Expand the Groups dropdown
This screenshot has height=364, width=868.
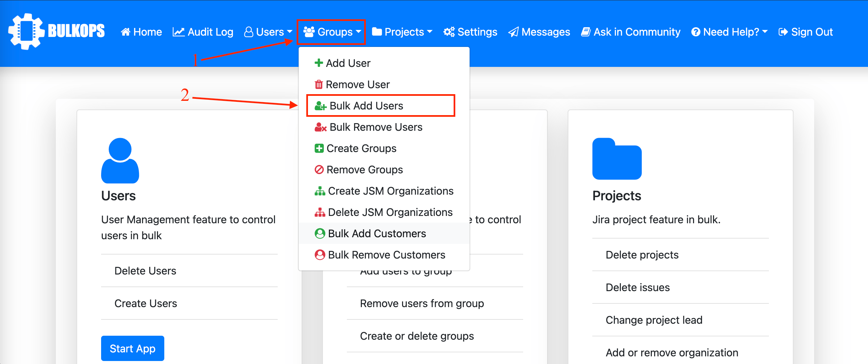pyautogui.click(x=331, y=31)
